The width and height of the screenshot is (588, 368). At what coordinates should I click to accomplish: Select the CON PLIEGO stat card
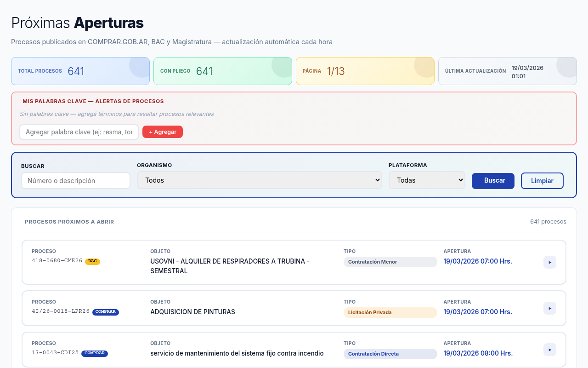click(x=223, y=71)
